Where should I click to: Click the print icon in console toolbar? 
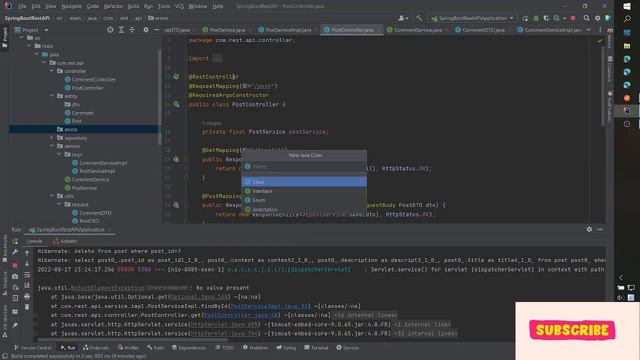pyautogui.click(x=27, y=296)
